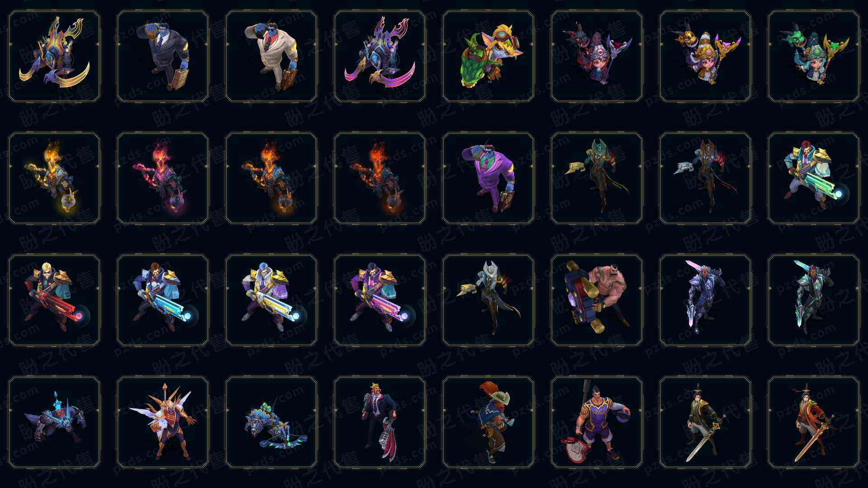The image size is (868, 488).
Task: Select the golden scythe creature skin
Action: (x=54, y=56)
